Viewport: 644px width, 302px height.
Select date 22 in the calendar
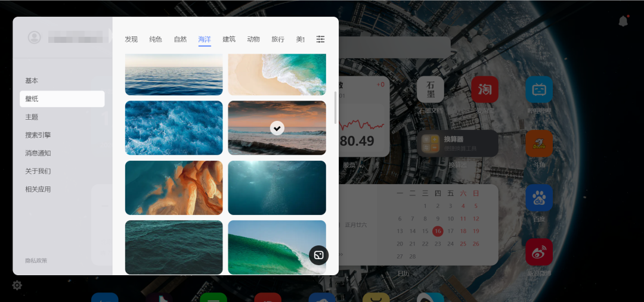[x=425, y=244]
